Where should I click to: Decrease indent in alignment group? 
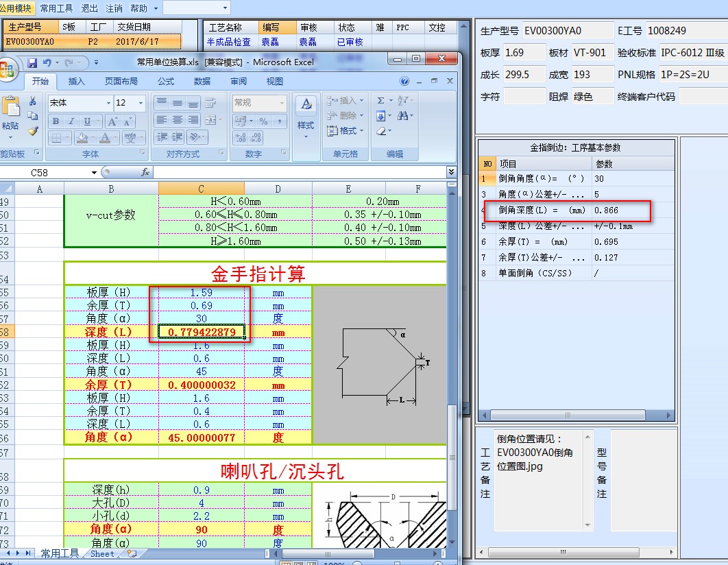point(162,136)
